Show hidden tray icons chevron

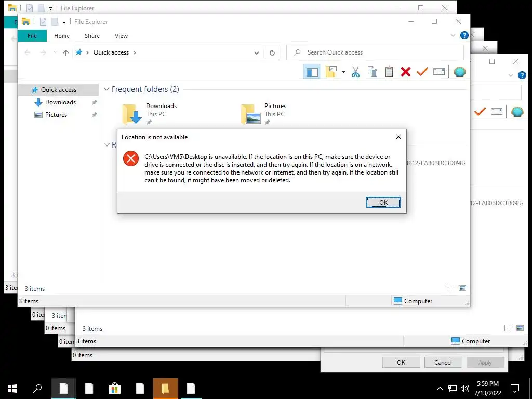440,389
